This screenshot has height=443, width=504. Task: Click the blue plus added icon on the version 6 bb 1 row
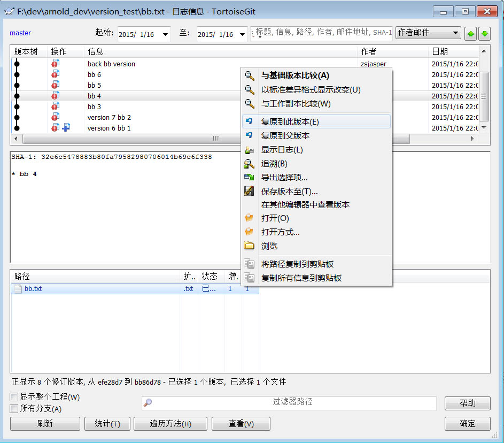[x=66, y=128]
